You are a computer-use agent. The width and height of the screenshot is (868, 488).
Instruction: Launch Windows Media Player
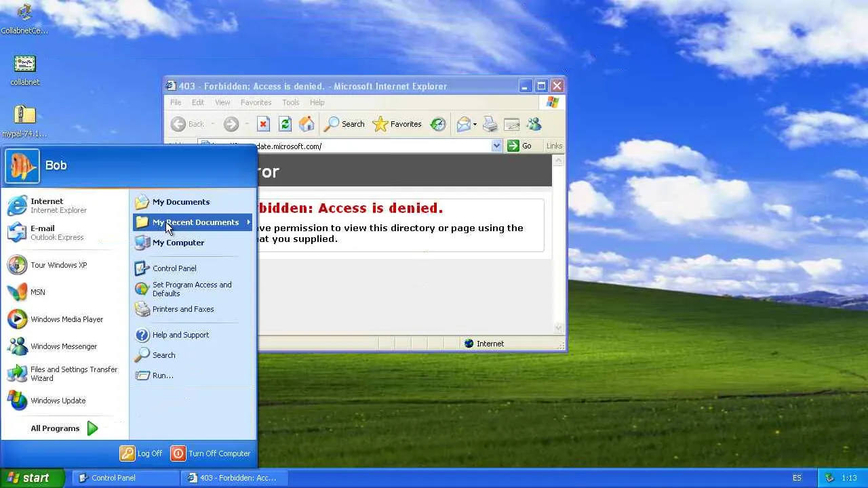click(65, 319)
